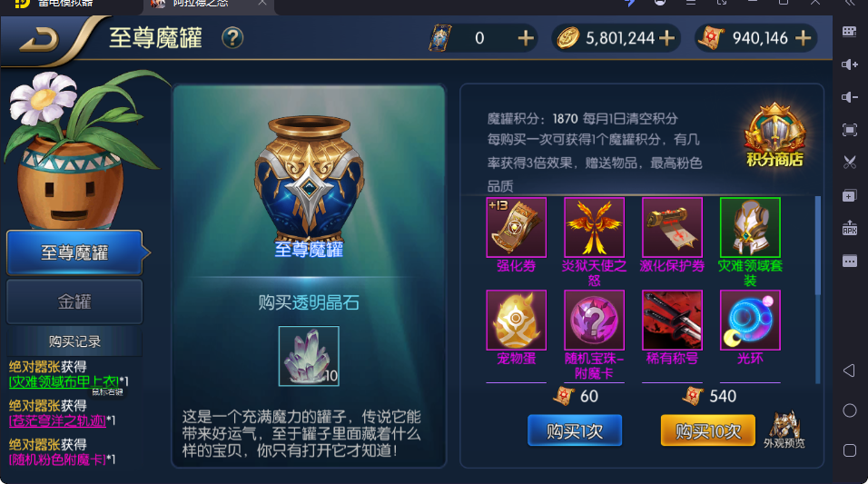Screen dimensions: 868x484
Task: Click the 透明晶石 crystal thumbnail
Action: [x=309, y=356]
